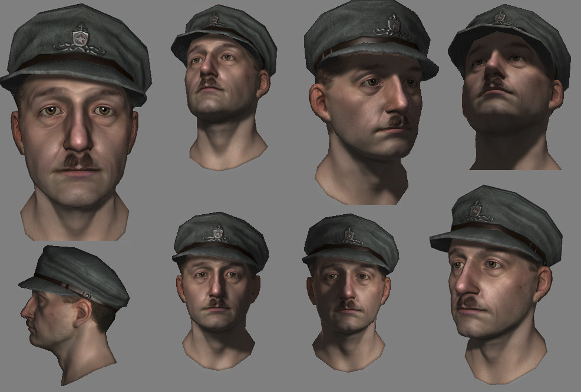The image size is (581, 392).
Task: Pick the small shadowed front head in bottom row
Action: [350, 293]
